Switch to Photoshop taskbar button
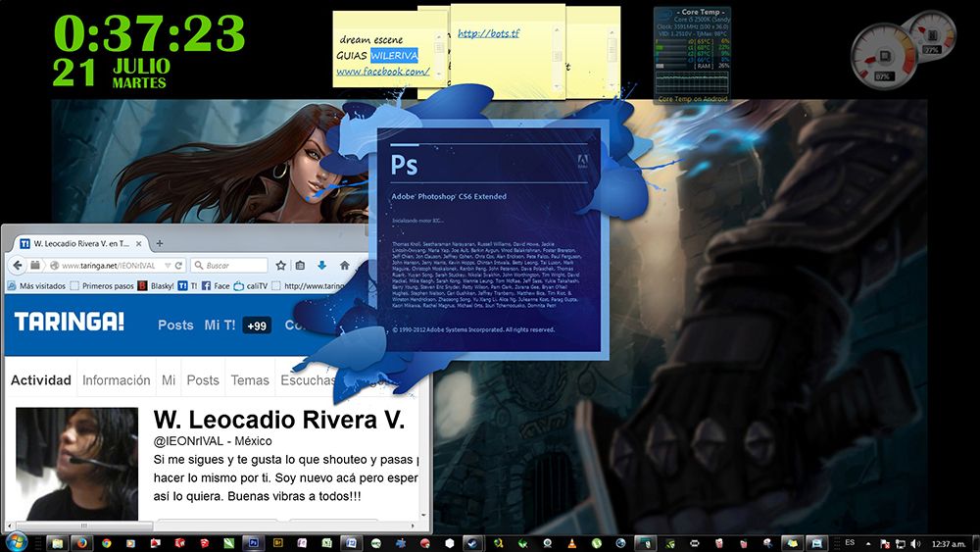This screenshot has width=980, height=552. point(254,543)
